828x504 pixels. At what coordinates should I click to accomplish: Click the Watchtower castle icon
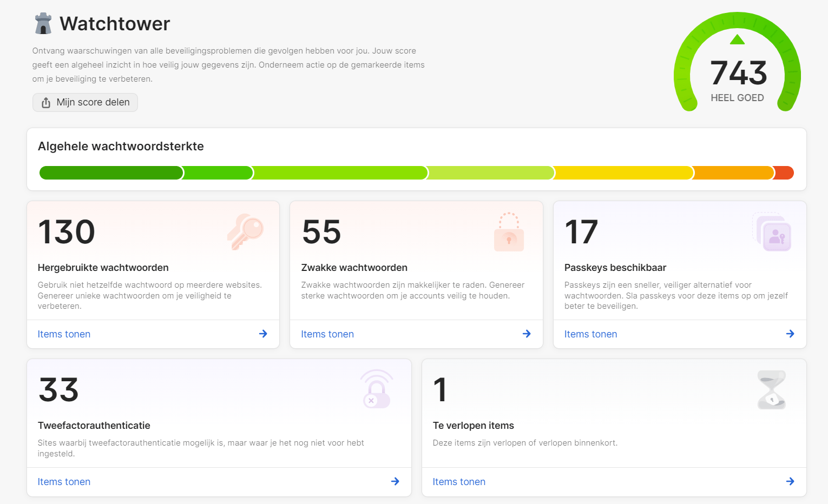coord(43,24)
